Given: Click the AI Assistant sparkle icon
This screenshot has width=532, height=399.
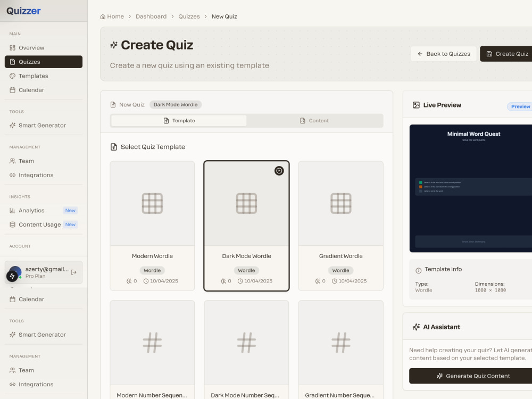Looking at the screenshot, I should [x=417, y=327].
